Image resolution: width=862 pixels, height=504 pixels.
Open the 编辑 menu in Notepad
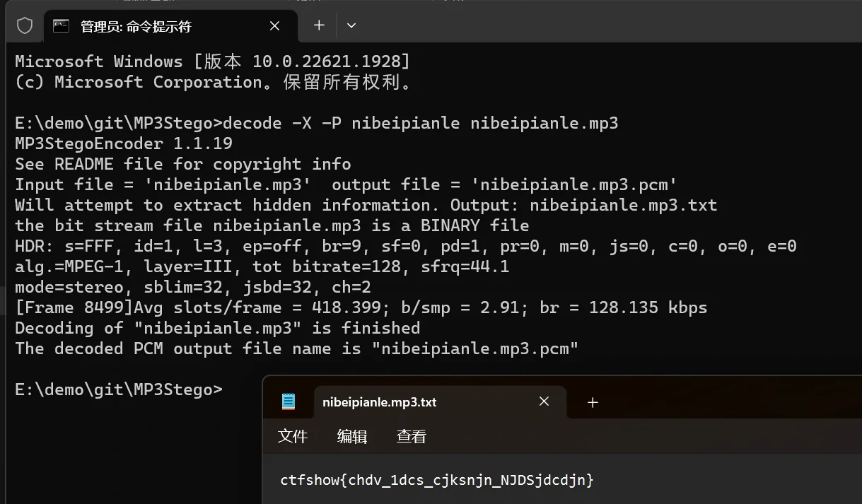pos(352,436)
